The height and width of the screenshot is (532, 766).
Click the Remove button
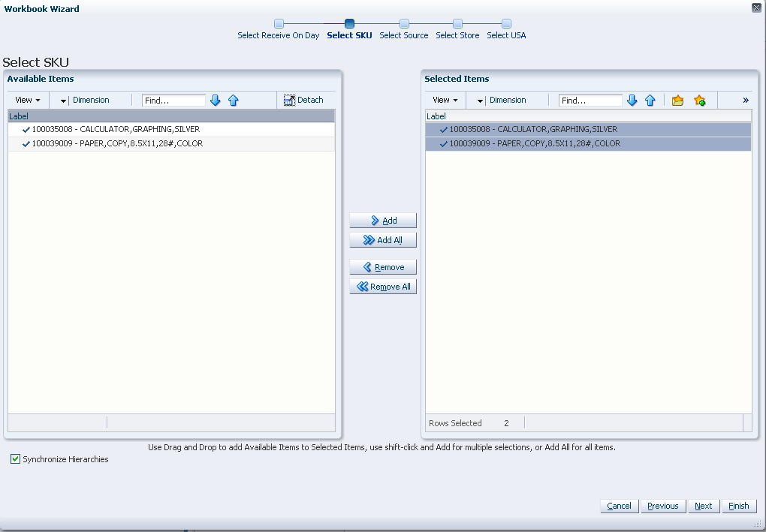click(383, 267)
